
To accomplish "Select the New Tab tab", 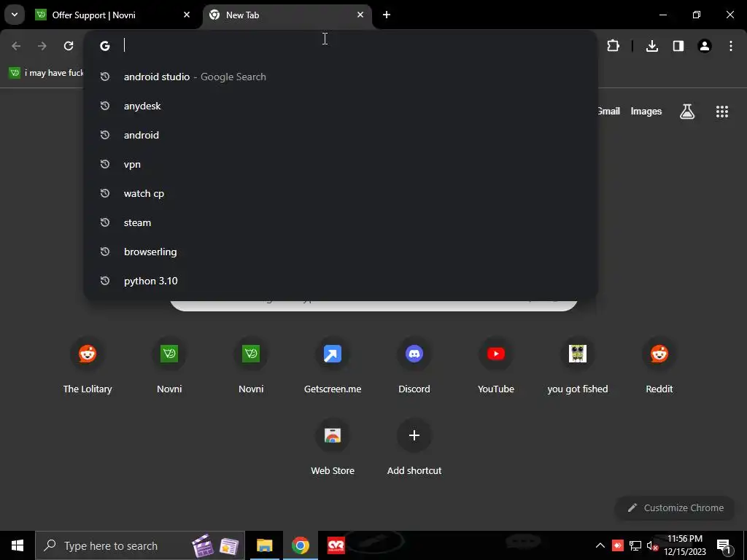I will tap(287, 15).
